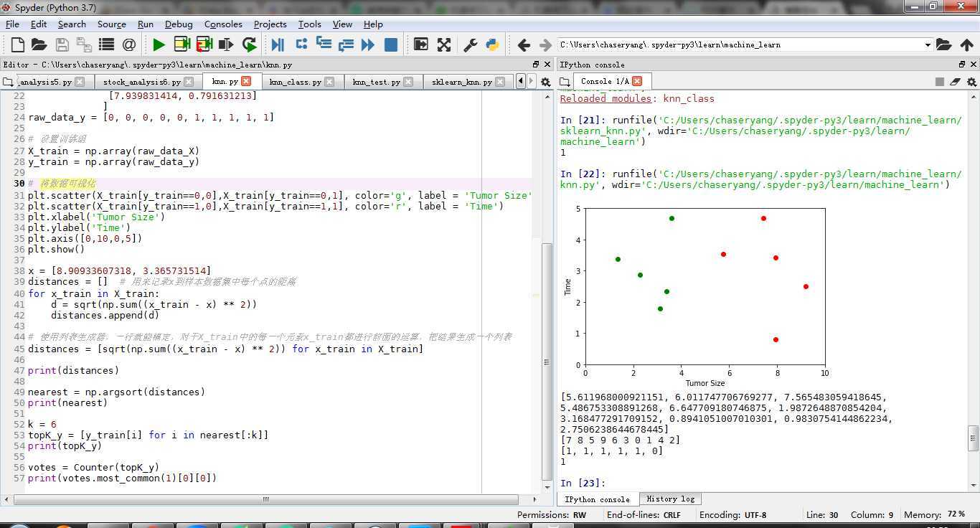Click Encoding: UTF-8 status entry

(732, 514)
